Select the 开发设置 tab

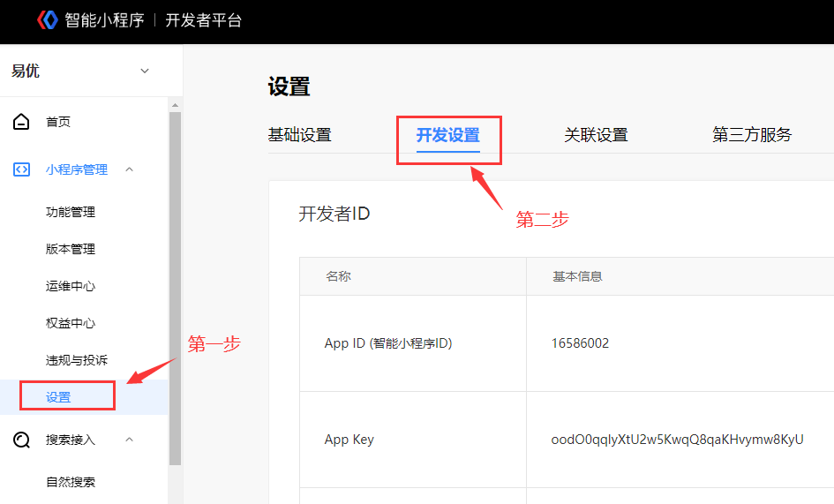click(447, 135)
